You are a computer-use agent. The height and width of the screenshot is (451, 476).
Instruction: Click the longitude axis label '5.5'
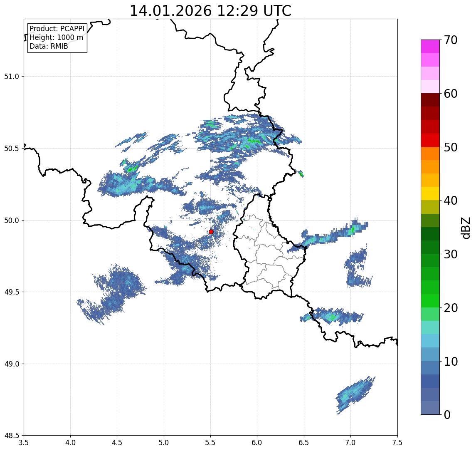[211, 443]
